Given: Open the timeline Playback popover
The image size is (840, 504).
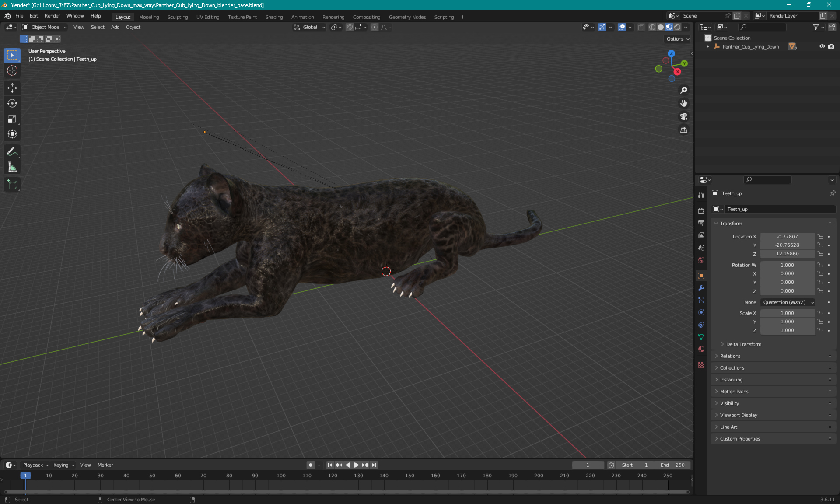Looking at the screenshot, I should (35, 465).
